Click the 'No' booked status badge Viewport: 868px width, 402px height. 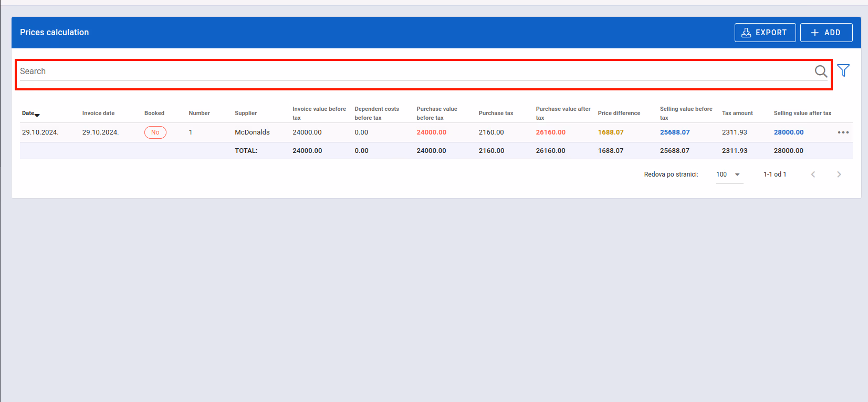coord(155,132)
